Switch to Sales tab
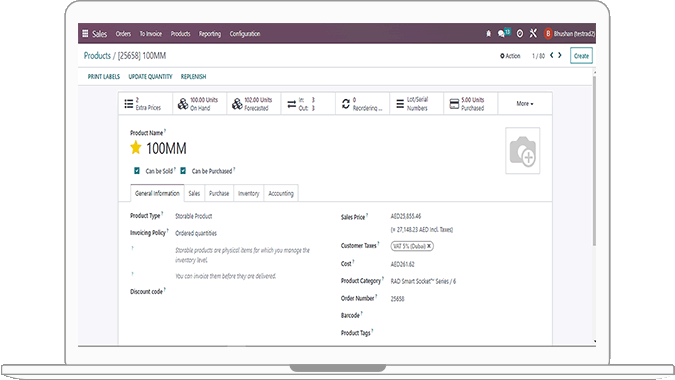Screen dimensions: 675x380 [x=194, y=193]
